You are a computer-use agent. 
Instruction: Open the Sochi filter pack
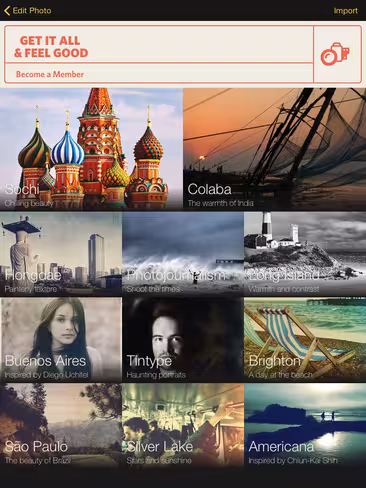click(91, 149)
